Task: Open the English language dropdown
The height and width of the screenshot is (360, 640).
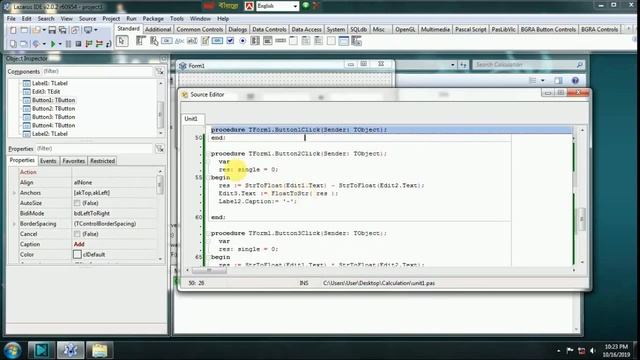Action: pos(295,6)
